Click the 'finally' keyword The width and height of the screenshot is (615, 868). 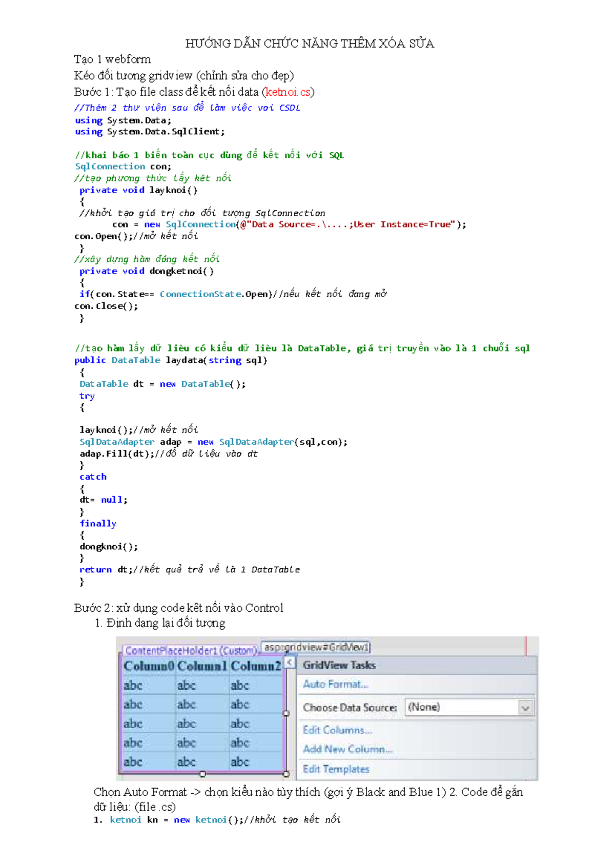(x=98, y=523)
